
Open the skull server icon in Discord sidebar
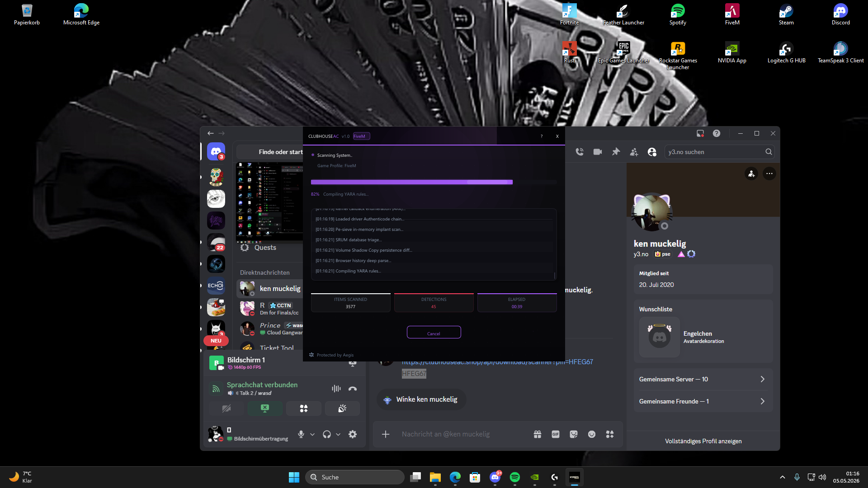216,177
